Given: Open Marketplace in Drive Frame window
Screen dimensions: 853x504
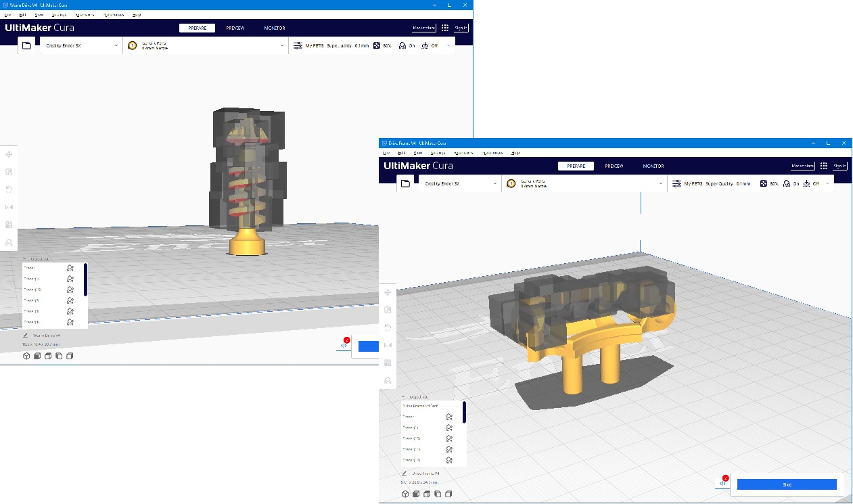Looking at the screenshot, I should [x=802, y=166].
